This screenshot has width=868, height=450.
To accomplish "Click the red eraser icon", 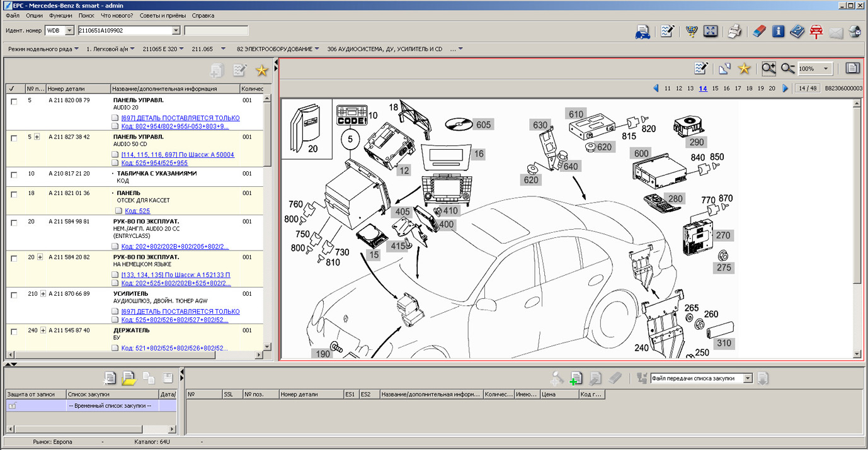I will [759, 31].
